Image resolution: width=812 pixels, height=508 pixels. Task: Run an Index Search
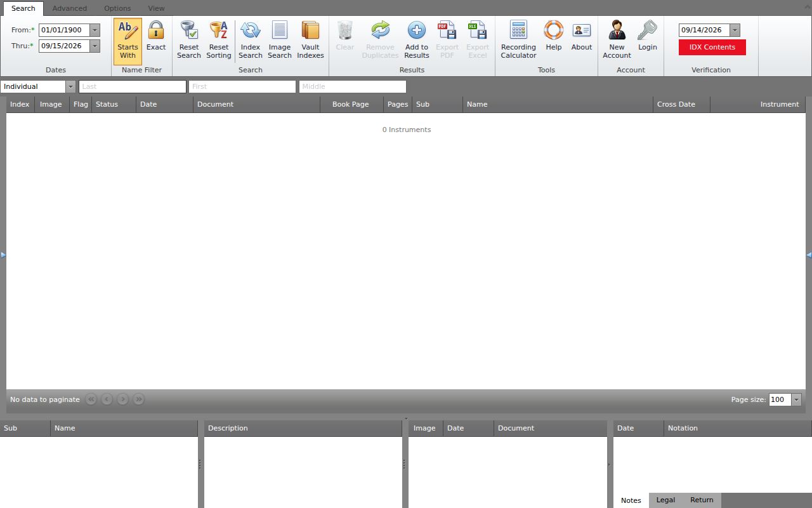(x=251, y=41)
